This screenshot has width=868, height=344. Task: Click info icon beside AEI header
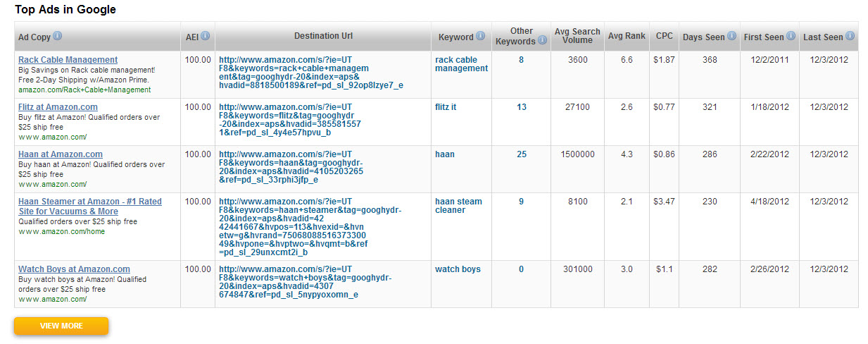(x=206, y=36)
